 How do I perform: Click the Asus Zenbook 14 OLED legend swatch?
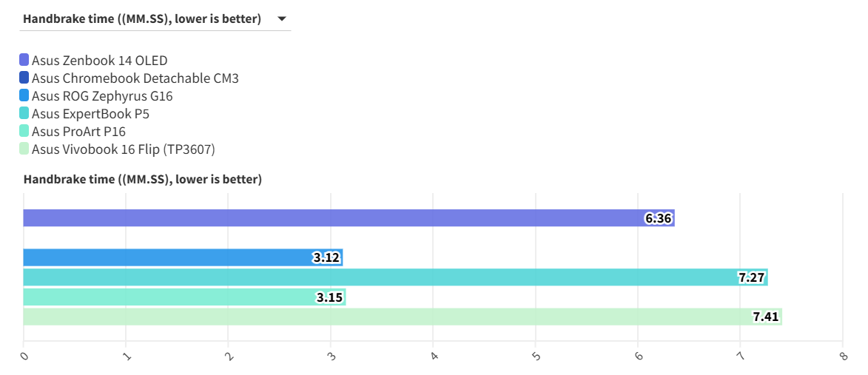[24, 61]
